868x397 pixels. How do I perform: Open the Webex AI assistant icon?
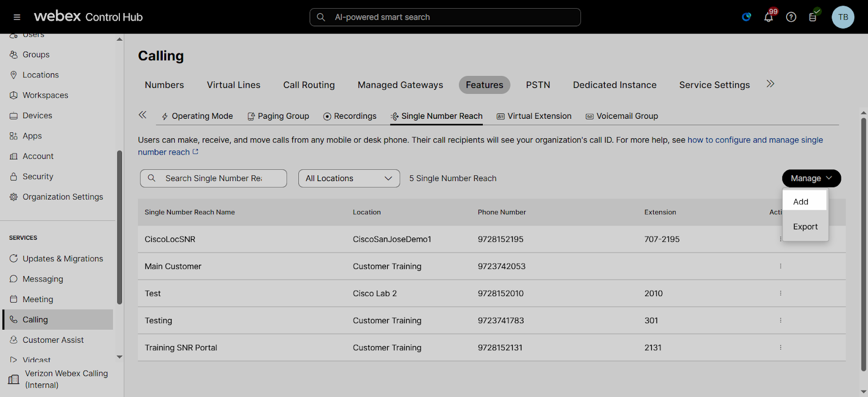pyautogui.click(x=746, y=17)
